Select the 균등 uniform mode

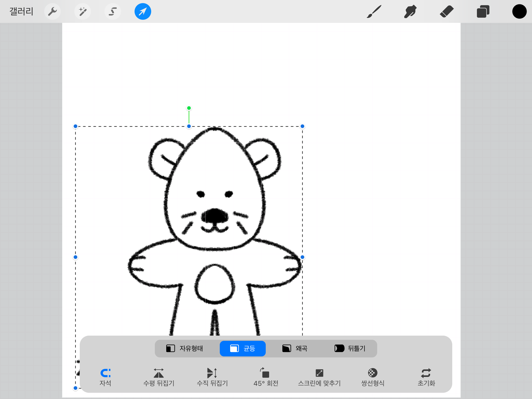[243, 348]
